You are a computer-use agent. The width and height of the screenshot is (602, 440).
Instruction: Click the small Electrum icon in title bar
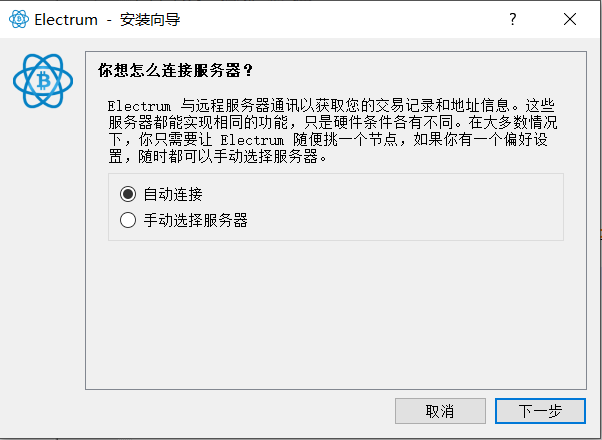(18, 19)
